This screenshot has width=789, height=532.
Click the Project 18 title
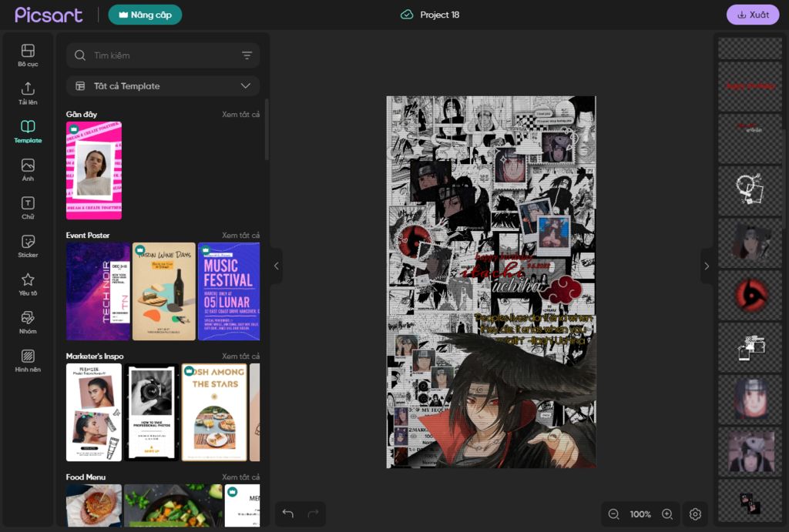440,15
